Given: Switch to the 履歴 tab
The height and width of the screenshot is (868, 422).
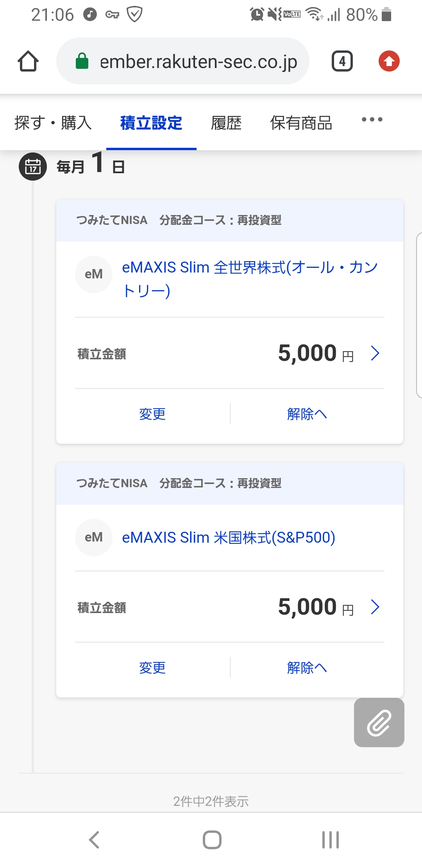Looking at the screenshot, I should point(226,123).
